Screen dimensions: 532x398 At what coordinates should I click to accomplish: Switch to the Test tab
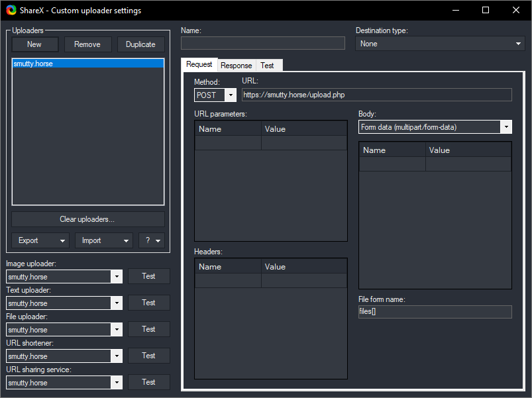click(267, 66)
